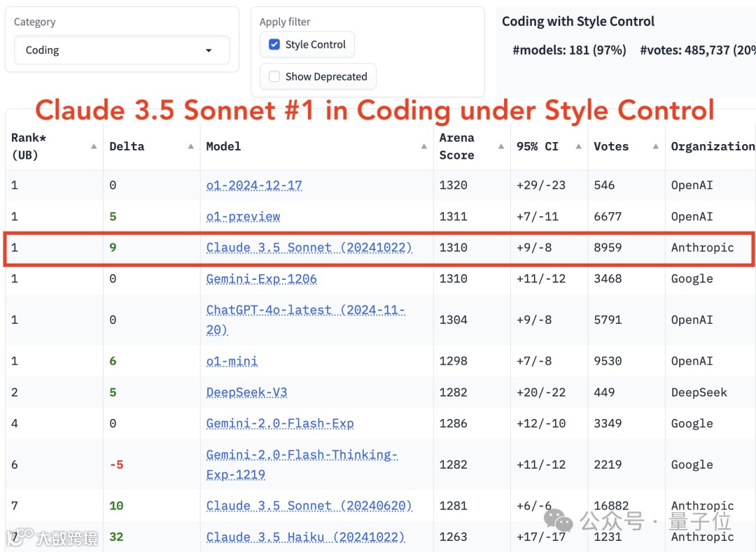
Task: Sort table by 95% CI arrow
Action: (x=579, y=146)
